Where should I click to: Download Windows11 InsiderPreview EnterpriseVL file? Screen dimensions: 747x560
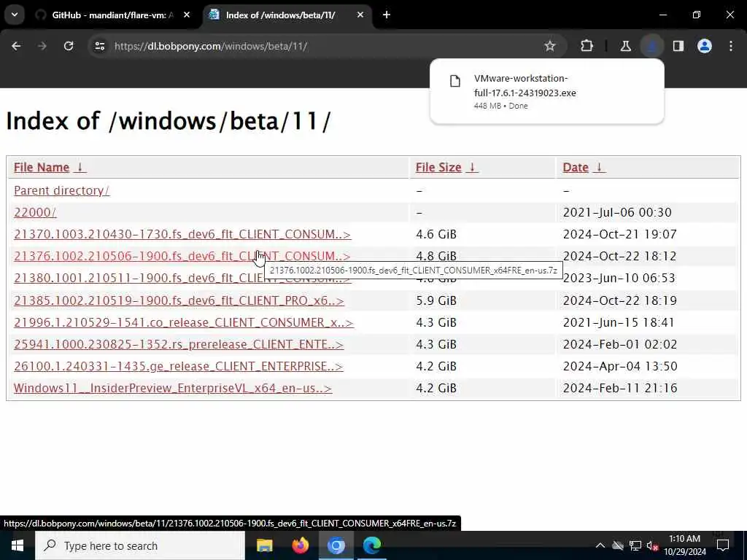coord(173,388)
